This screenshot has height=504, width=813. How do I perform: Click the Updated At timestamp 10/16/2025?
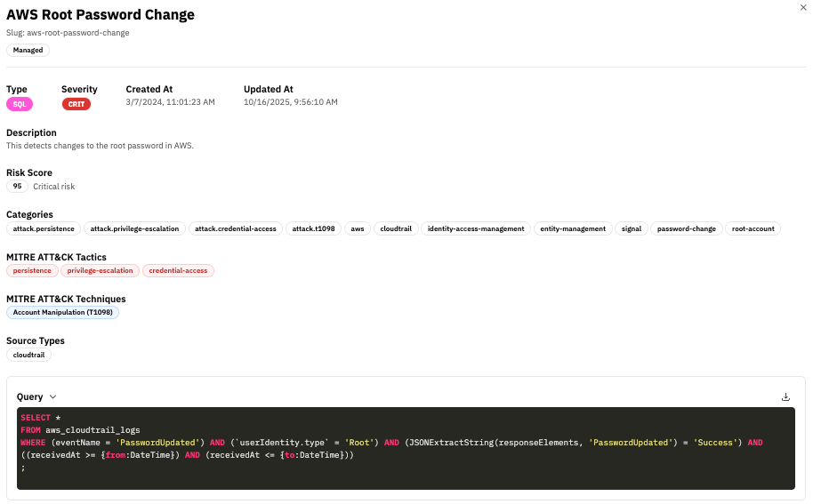point(290,102)
